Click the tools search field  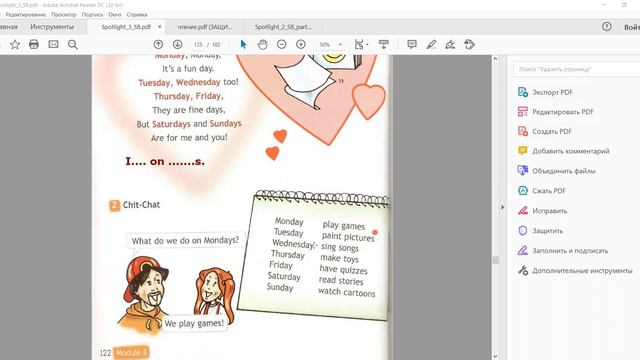576,69
